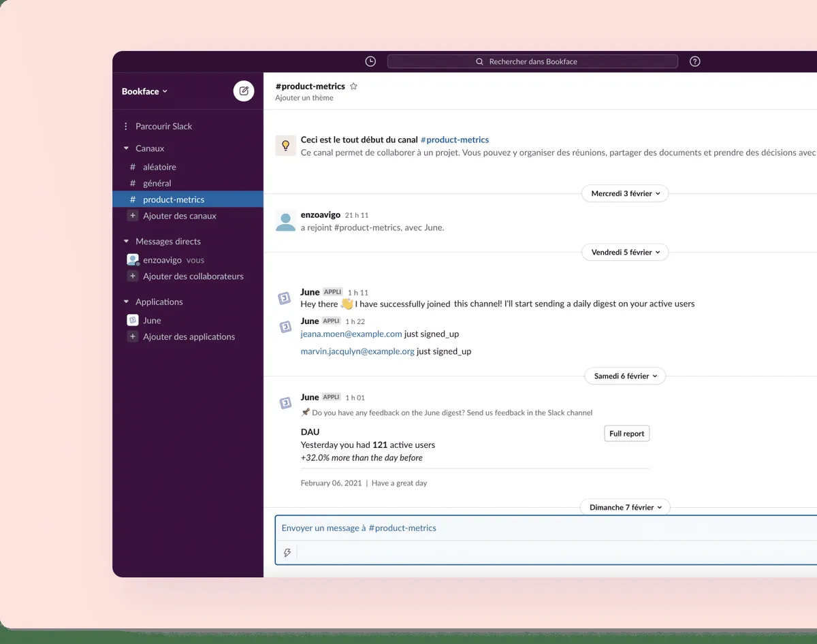Collapse the Applications section
The image size is (817, 644).
(x=126, y=302)
